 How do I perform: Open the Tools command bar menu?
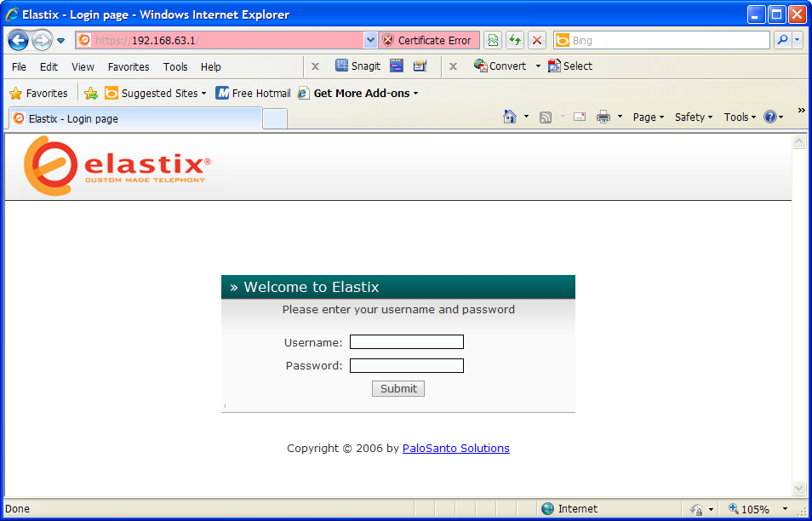pos(740,117)
